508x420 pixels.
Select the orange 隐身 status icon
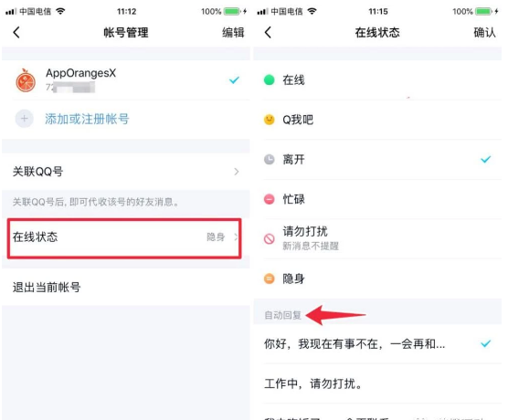tap(270, 278)
